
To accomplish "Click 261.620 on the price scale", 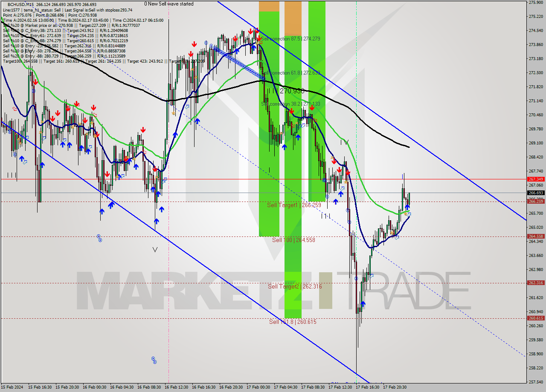I will [536, 298].
